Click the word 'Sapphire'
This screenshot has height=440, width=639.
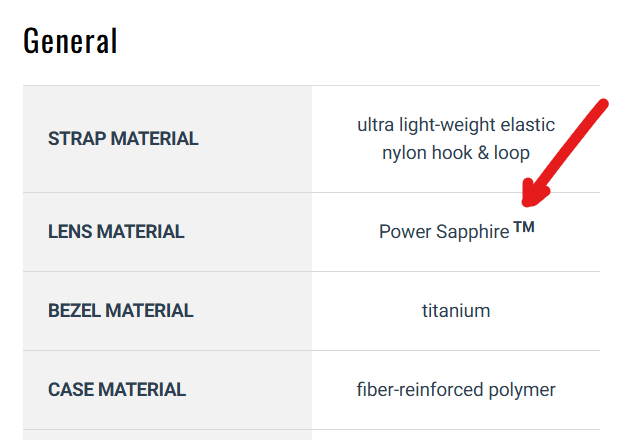coord(475,232)
